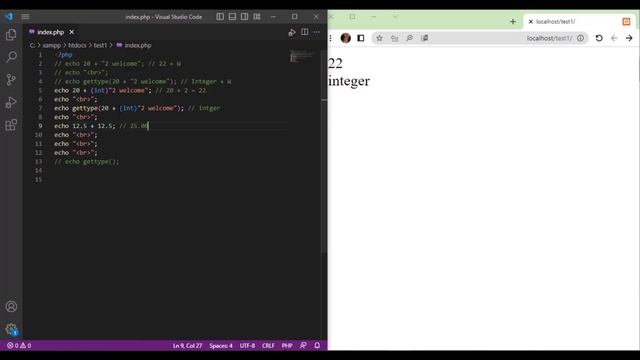Screen dimensions: 640x360
Task: Toggle the primary side bar layout button
Action: click(220, 16)
